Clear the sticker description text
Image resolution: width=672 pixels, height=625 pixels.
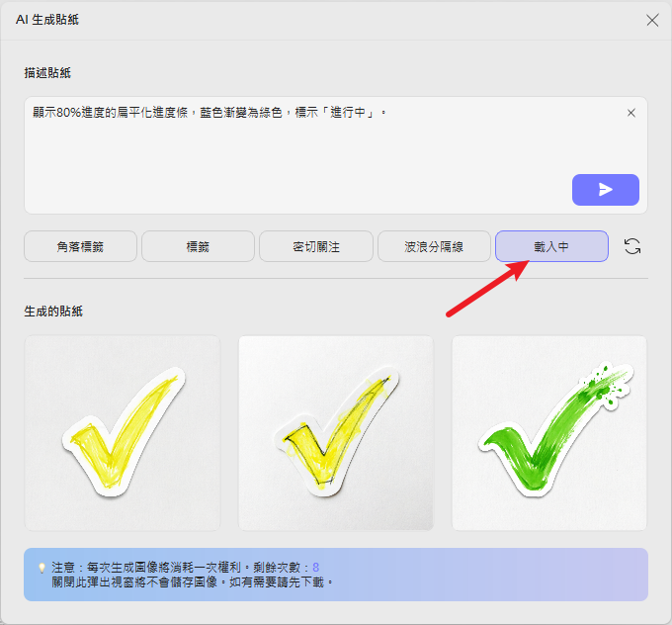630,113
